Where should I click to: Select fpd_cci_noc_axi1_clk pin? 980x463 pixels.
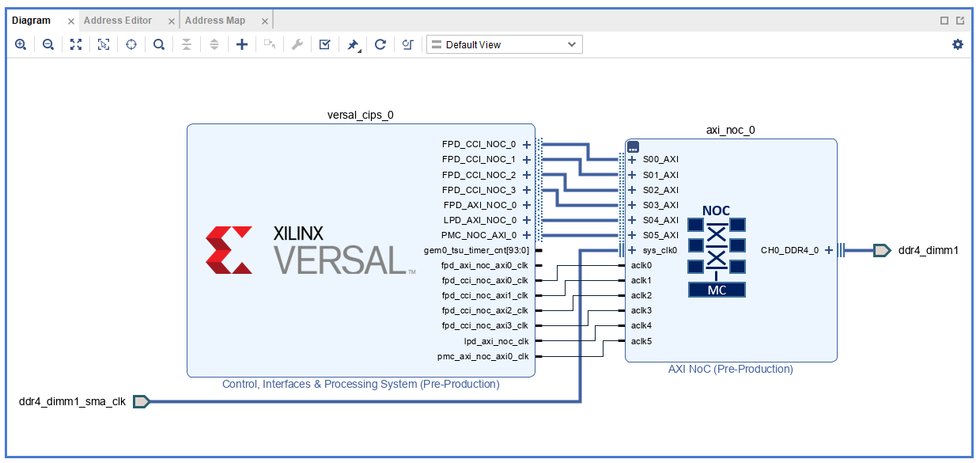[485, 295]
